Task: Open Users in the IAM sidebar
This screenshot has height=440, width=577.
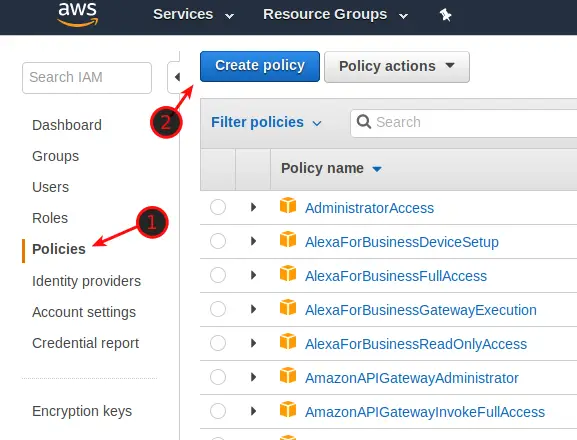Action: coord(50,187)
